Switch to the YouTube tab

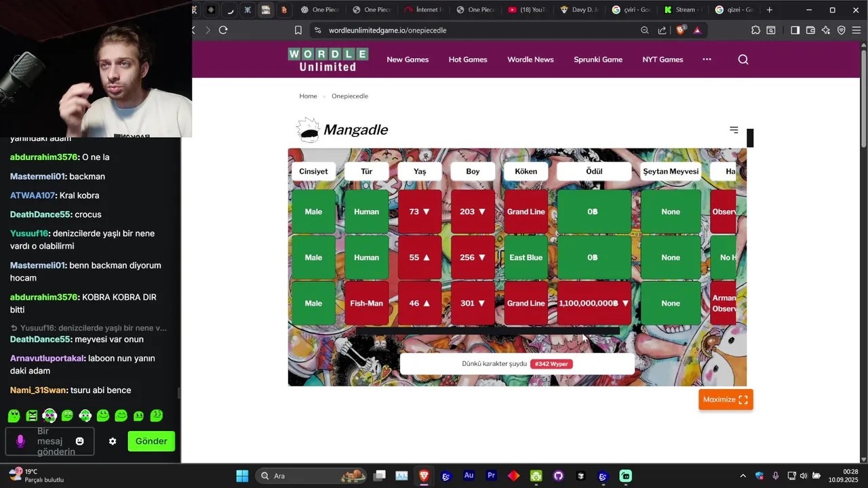(x=527, y=10)
